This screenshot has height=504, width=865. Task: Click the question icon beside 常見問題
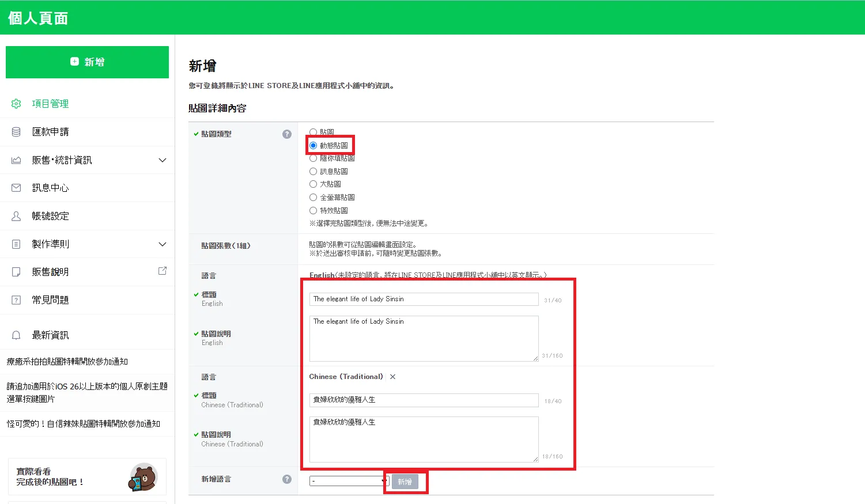[x=16, y=300]
